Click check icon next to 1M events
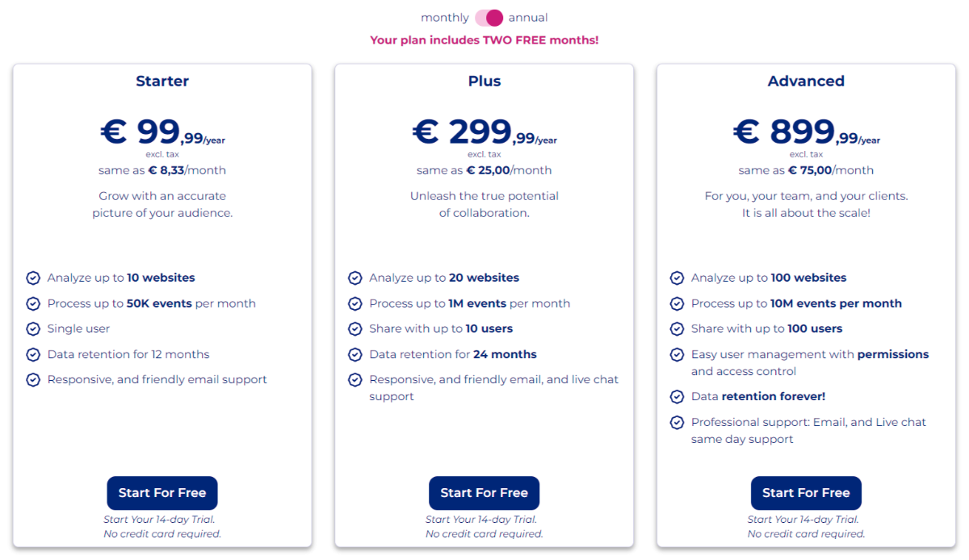969x560 pixels. (355, 303)
